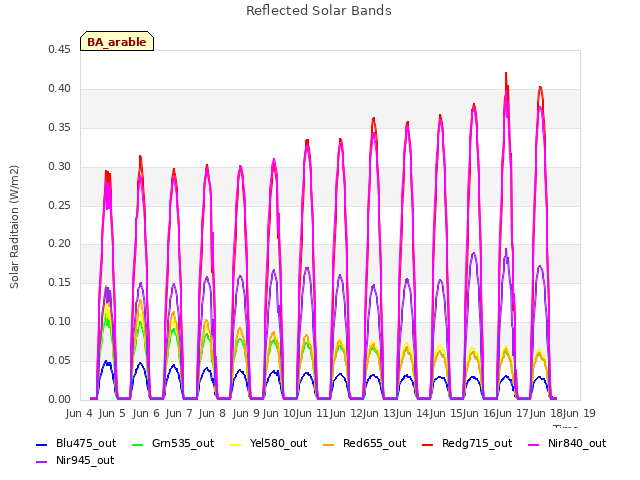Click the Grn535_out legend entry
Image resolution: width=640 pixels, height=480 pixels.
pyautogui.click(x=173, y=444)
